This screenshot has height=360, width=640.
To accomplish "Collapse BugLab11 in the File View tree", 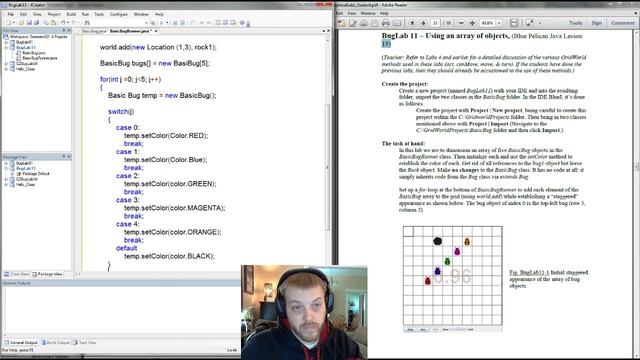I will pyautogui.click(x=6, y=47).
